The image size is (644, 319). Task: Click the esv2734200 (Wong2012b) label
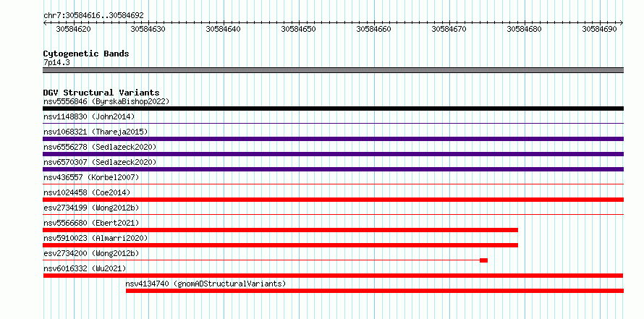tap(91, 253)
